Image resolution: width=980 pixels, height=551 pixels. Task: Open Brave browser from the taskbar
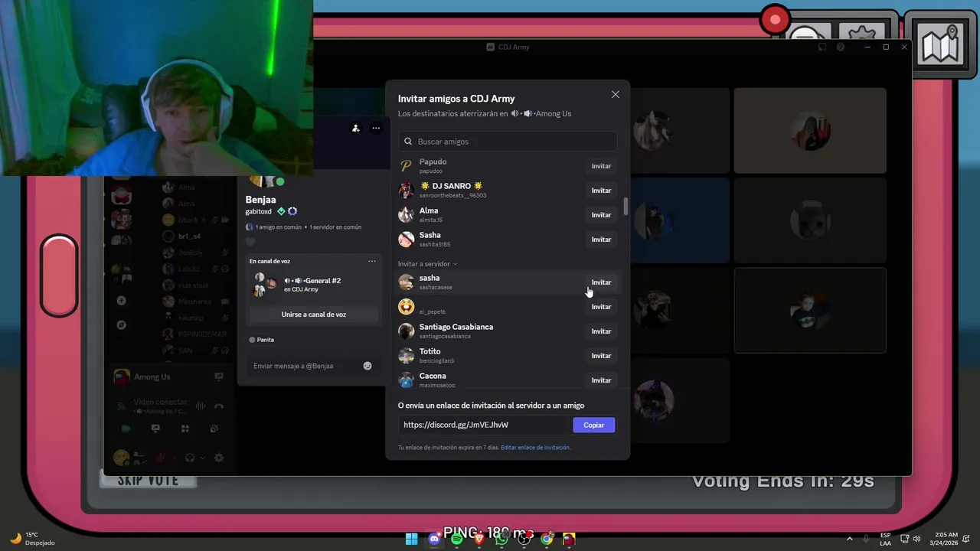479,539
